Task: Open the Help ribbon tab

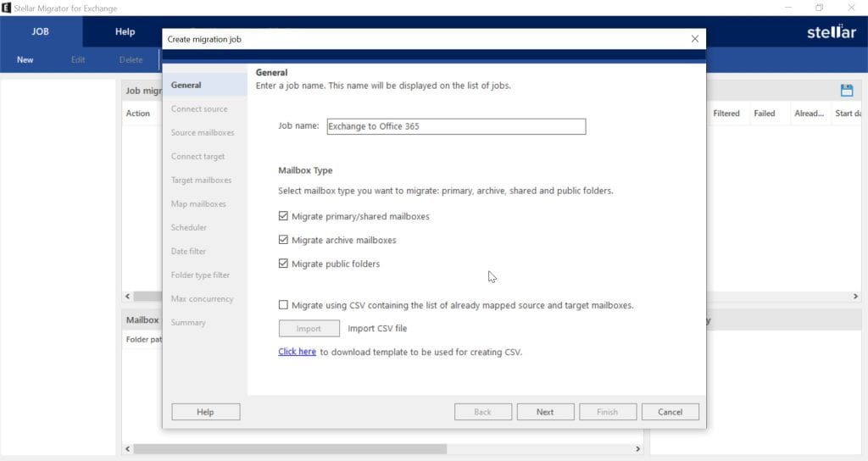Action: click(125, 31)
